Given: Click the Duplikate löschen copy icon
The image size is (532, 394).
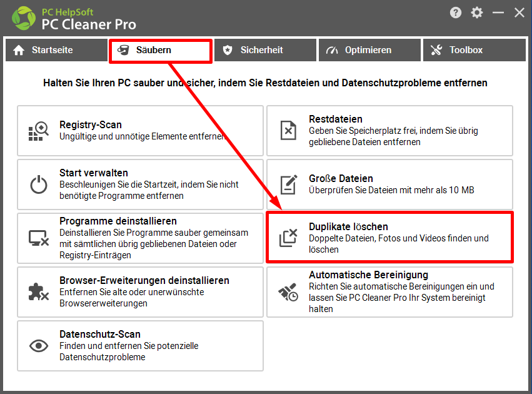Looking at the screenshot, I should pos(288,238).
